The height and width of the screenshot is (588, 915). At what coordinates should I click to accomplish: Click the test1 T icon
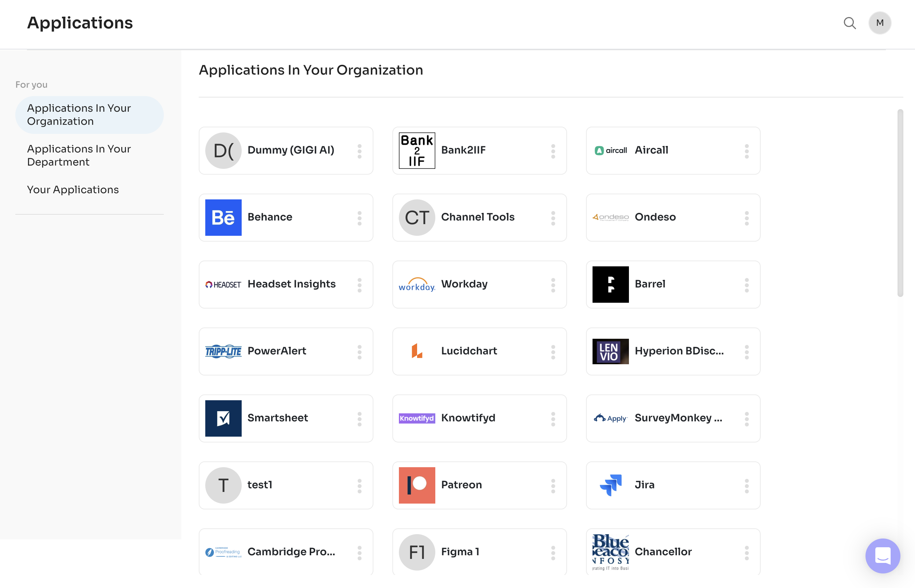pyautogui.click(x=223, y=485)
